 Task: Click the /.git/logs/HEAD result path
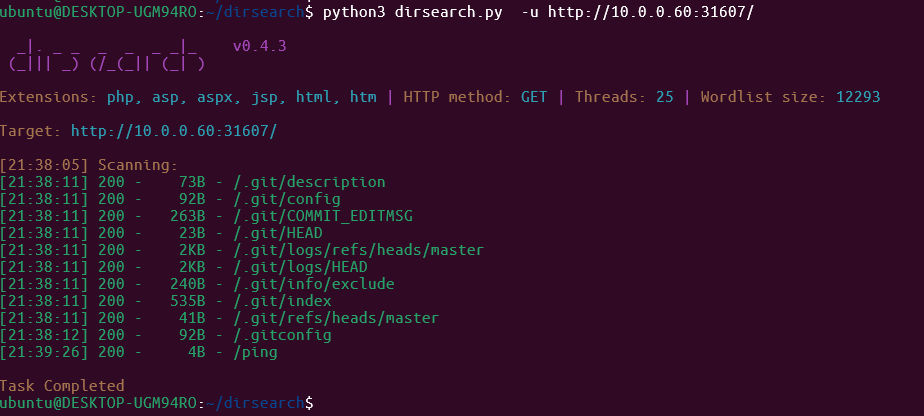[x=301, y=268]
